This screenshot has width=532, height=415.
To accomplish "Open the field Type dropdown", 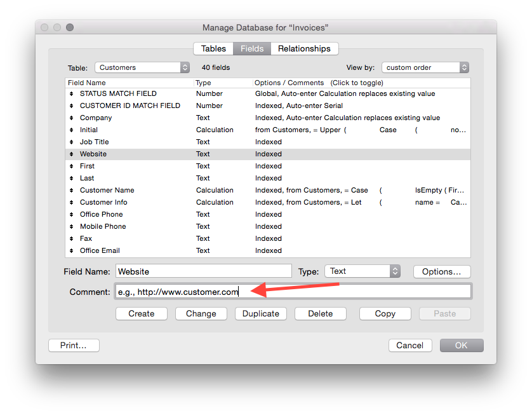I will pyautogui.click(x=362, y=271).
